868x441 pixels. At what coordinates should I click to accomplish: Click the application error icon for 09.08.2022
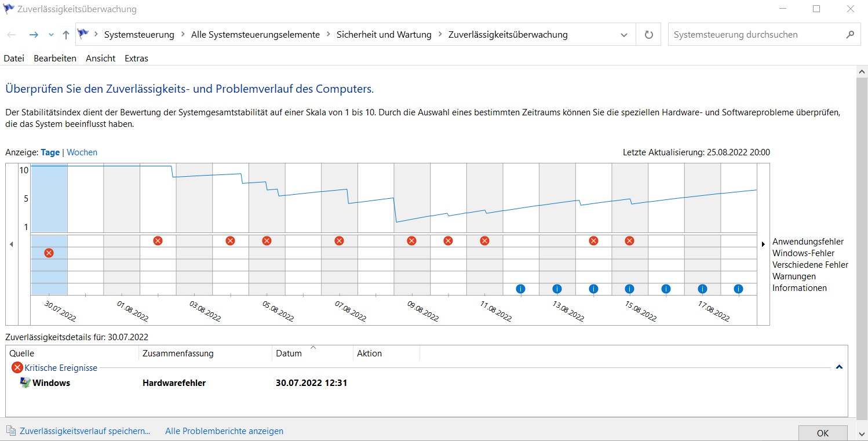click(x=411, y=240)
